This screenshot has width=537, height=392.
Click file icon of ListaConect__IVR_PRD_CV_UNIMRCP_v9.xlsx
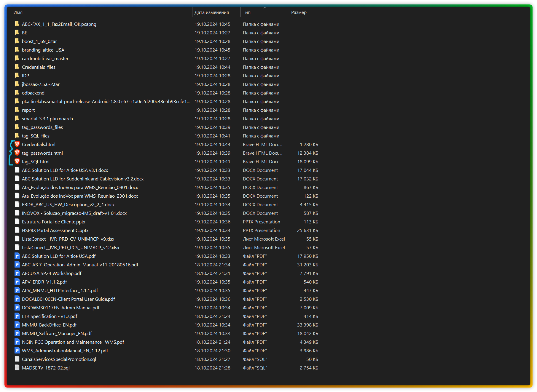[x=17, y=239]
